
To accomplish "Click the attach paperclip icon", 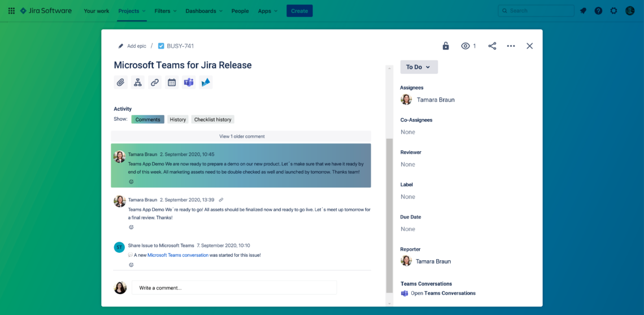I will point(120,82).
